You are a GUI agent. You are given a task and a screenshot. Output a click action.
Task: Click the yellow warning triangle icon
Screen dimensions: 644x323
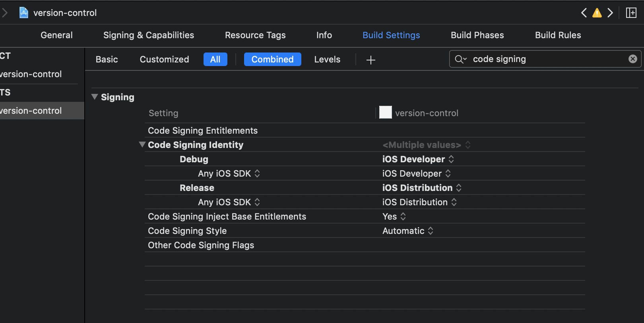597,13
